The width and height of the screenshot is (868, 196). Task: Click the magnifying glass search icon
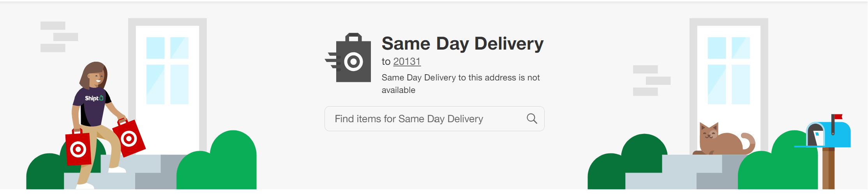coord(532,119)
